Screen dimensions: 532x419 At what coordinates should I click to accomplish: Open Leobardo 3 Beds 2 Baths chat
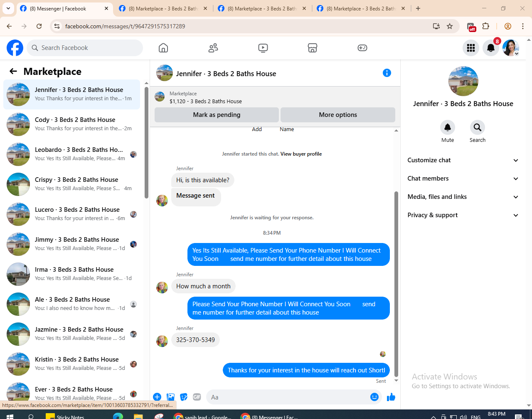(71, 154)
